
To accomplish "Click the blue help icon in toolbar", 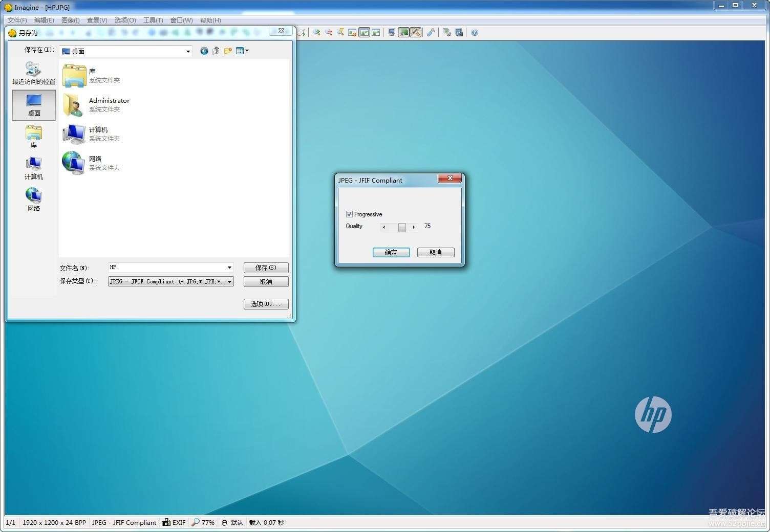I will pyautogui.click(x=475, y=33).
